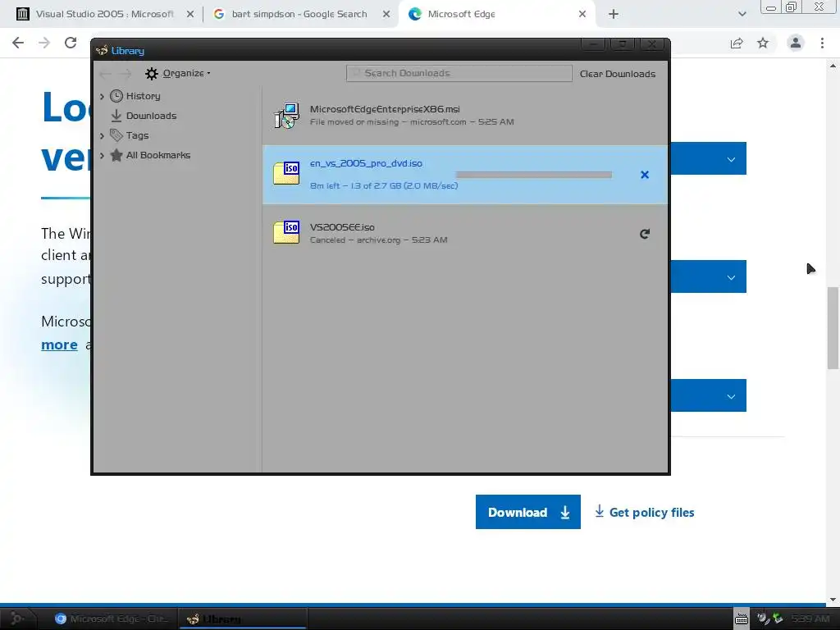
Task: Cancel the en_vs_2005_pro_dvd.iso download
Action: [x=645, y=175]
